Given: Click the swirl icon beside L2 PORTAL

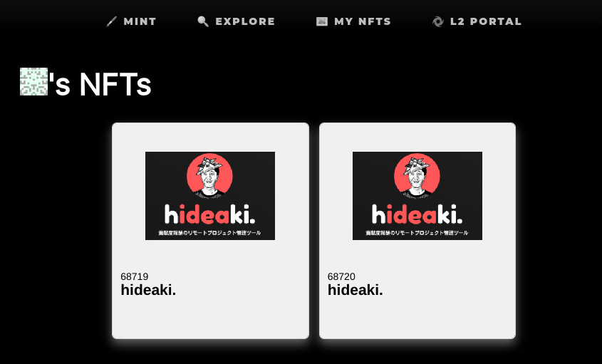Looking at the screenshot, I should pos(437,21).
